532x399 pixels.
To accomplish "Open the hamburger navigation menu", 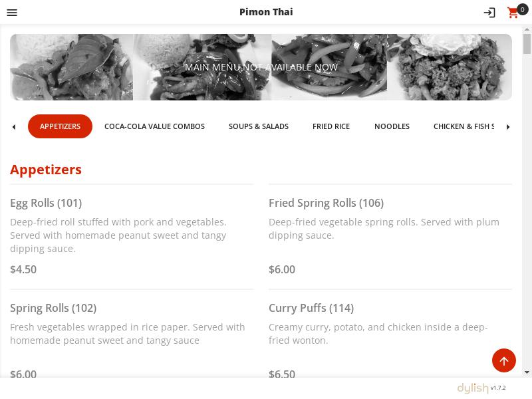I will pos(11,13).
